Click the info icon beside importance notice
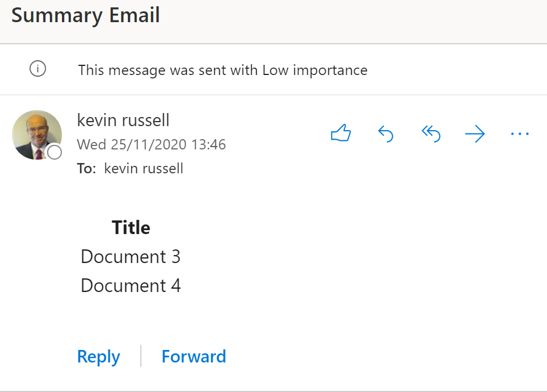 [x=37, y=68]
